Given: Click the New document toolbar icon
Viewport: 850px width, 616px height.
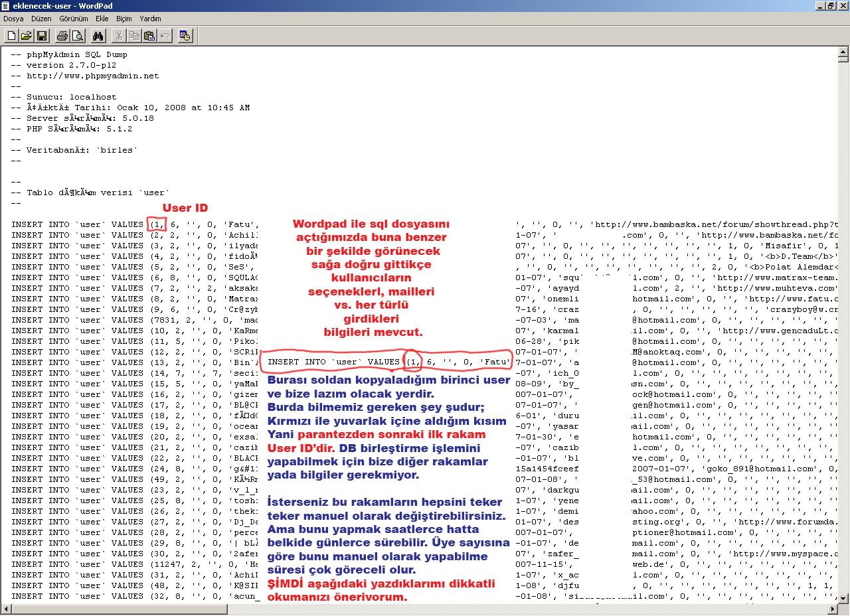Looking at the screenshot, I should click(11, 36).
